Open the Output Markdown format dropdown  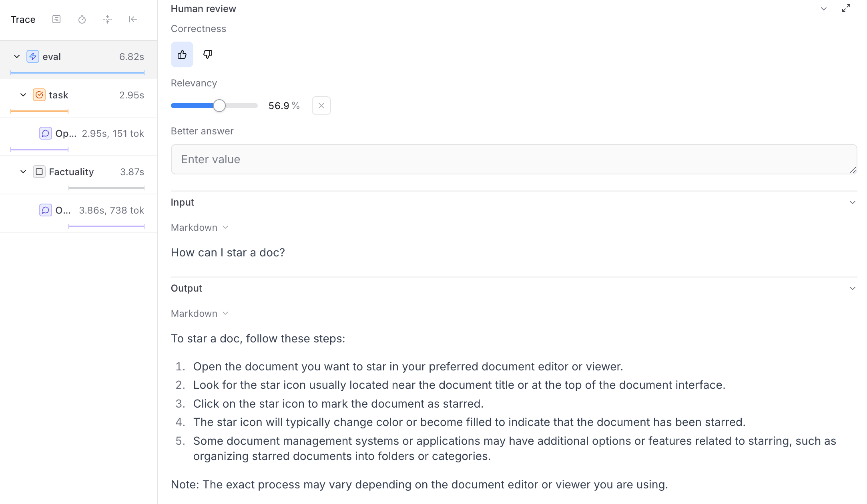pos(200,314)
